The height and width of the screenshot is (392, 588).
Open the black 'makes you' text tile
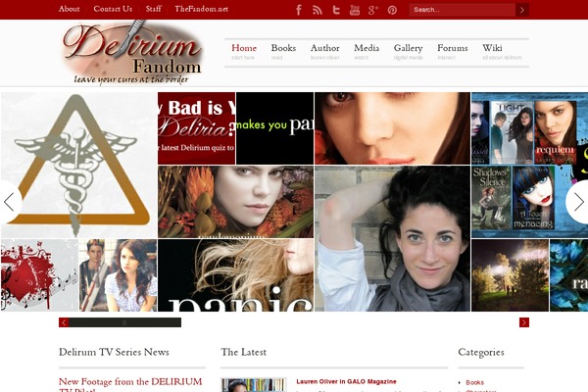click(x=274, y=128)
